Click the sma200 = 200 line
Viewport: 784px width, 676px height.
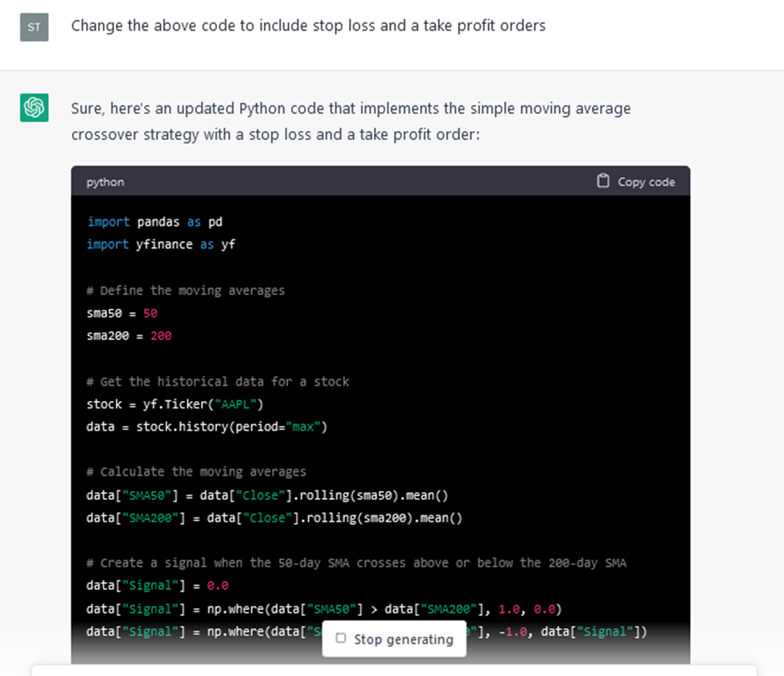129,336
